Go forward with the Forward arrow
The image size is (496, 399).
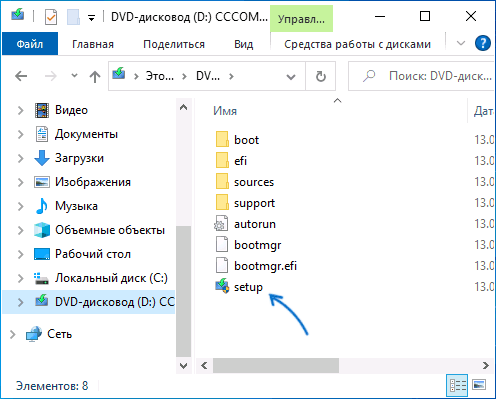click(x=51, y=76)
